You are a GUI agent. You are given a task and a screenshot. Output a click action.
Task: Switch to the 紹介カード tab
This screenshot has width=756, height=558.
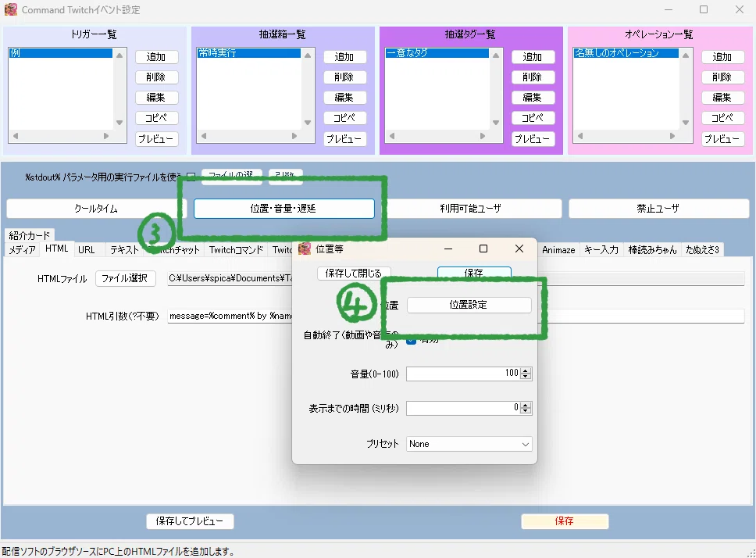tap(30, 235)
